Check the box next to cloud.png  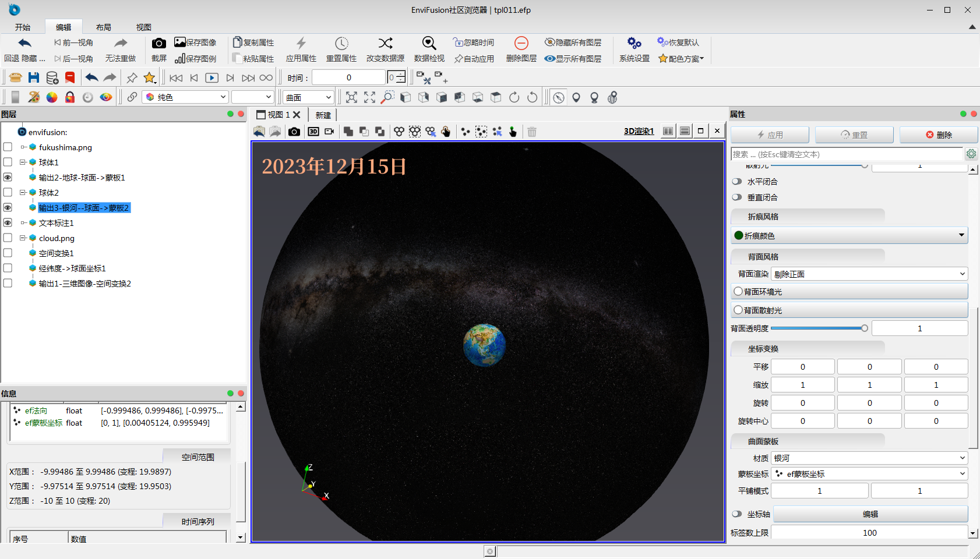click(8, 238)
